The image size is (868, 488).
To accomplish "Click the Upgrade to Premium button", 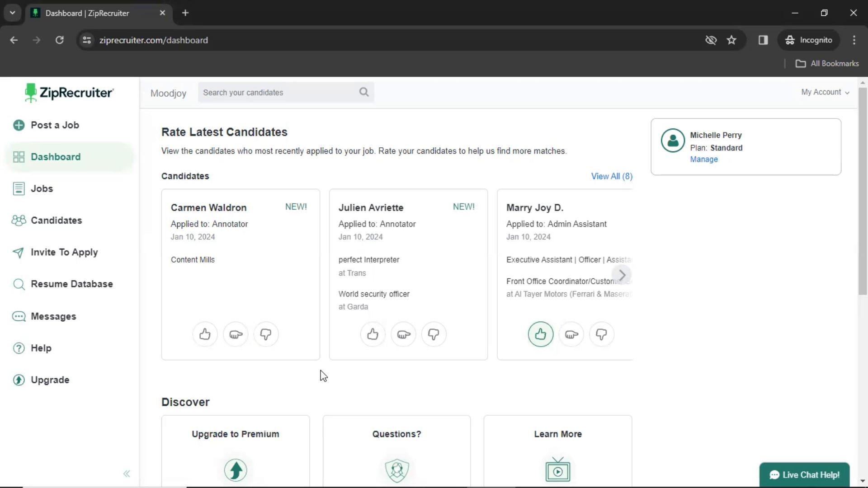I will 235,433.
